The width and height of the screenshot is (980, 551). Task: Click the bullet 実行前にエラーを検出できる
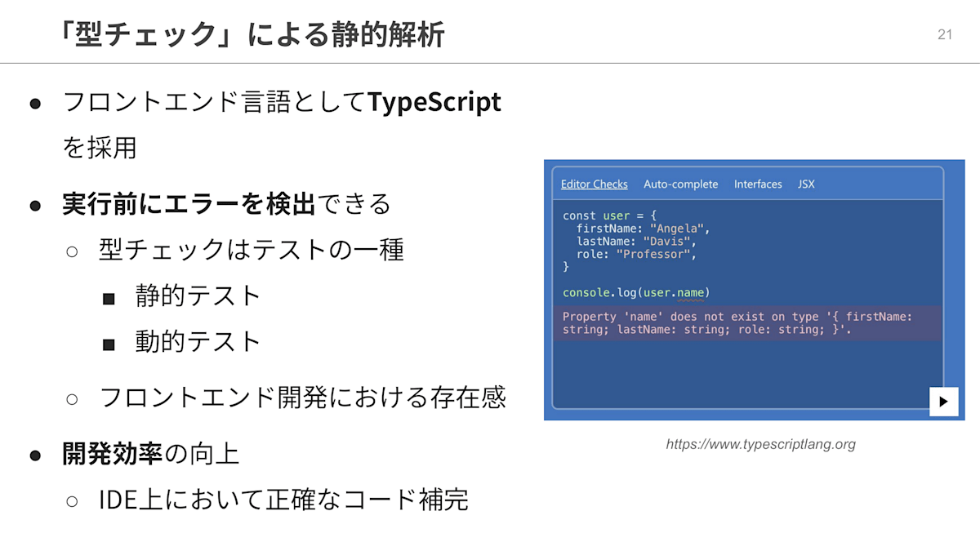coord(227,204)
